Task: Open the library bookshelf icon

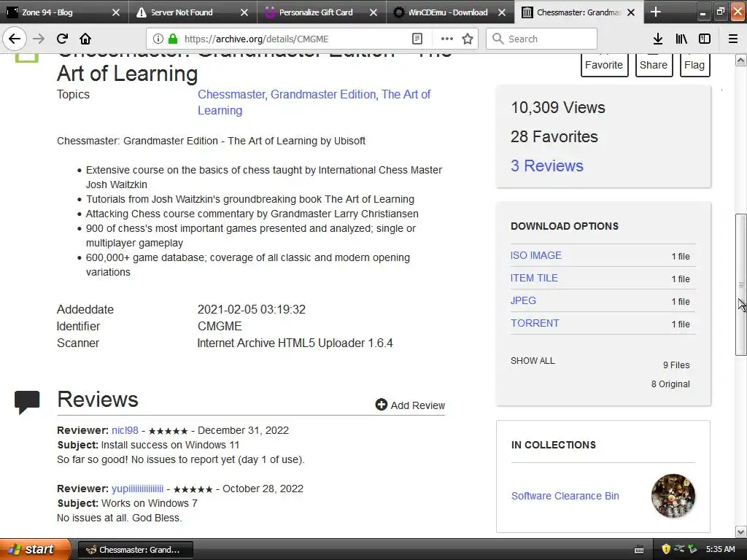Action: (x=681, y=39)
